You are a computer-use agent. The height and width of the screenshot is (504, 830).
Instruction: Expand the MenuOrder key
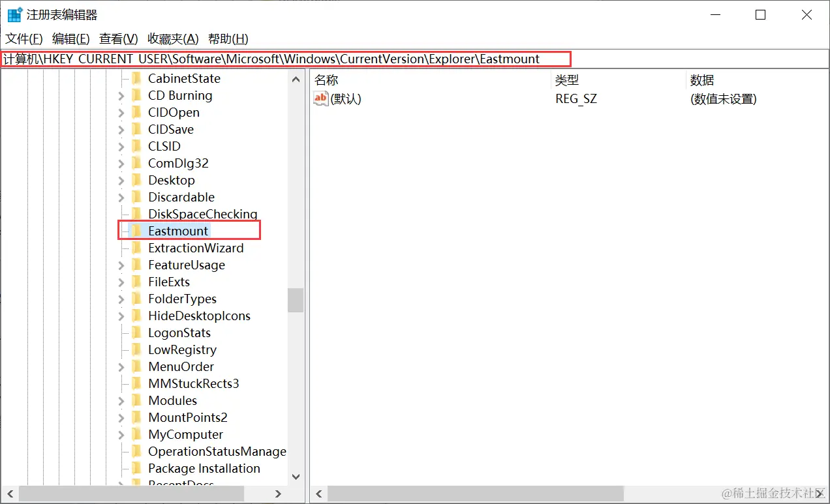coord(121,367)
